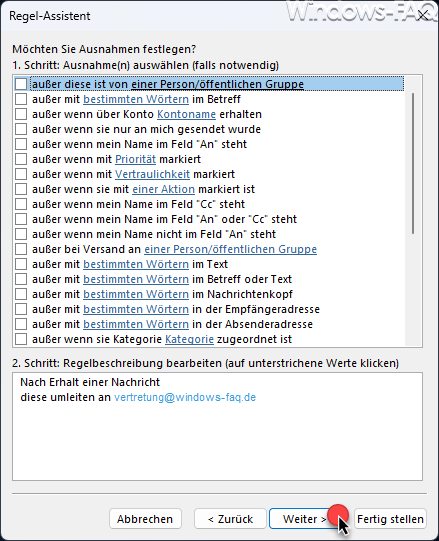The image size is (439, 541).
Task: Check 'außer wenn mein Name im Feld Cc steht'
Action: (x=21, y=204)
